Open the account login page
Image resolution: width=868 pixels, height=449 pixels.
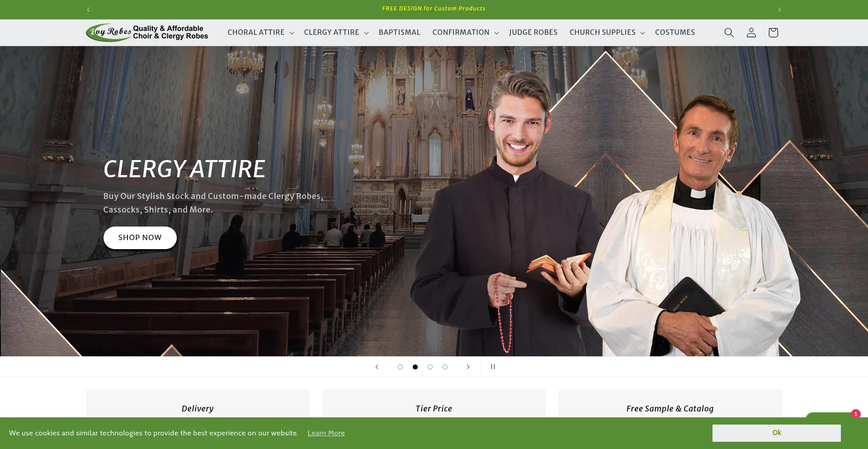point(751,32)
